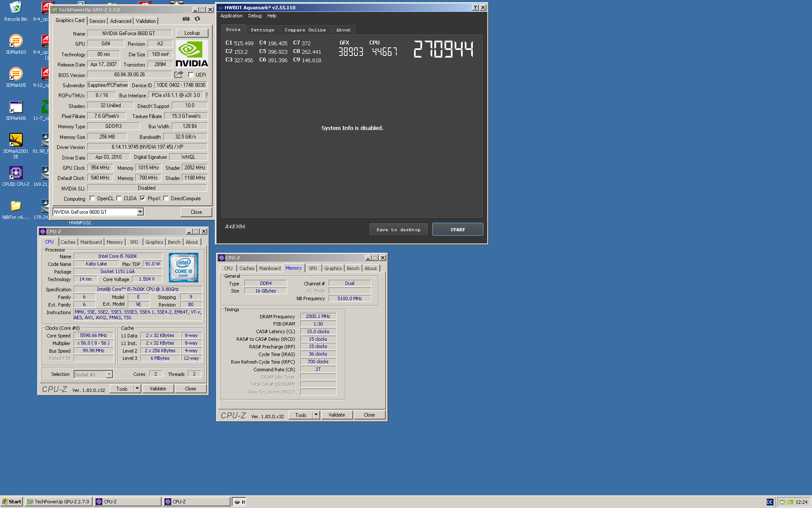Click the Intel Core i5 logo in CPU-Z
The height and width of the screenshot is (508, 812).
(184, 268)
